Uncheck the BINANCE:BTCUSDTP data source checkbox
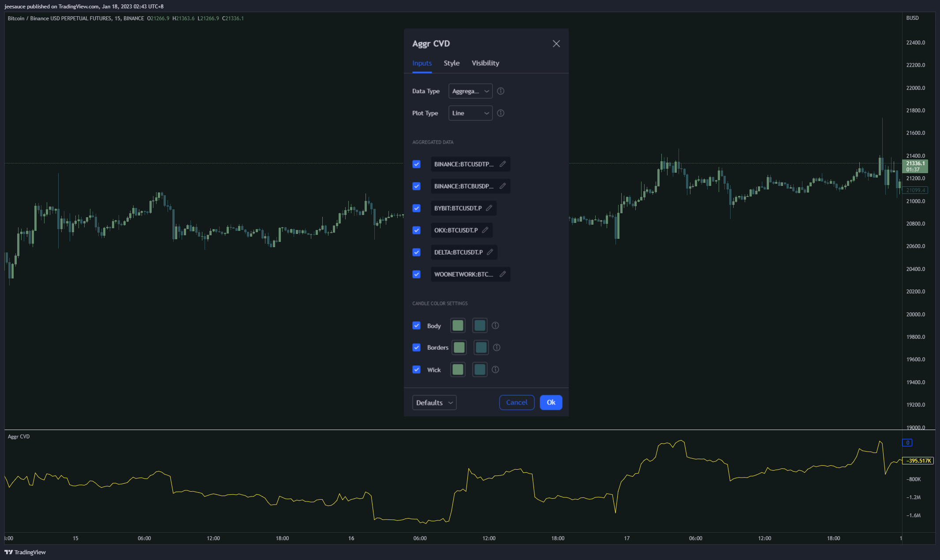 pos(416,164)
